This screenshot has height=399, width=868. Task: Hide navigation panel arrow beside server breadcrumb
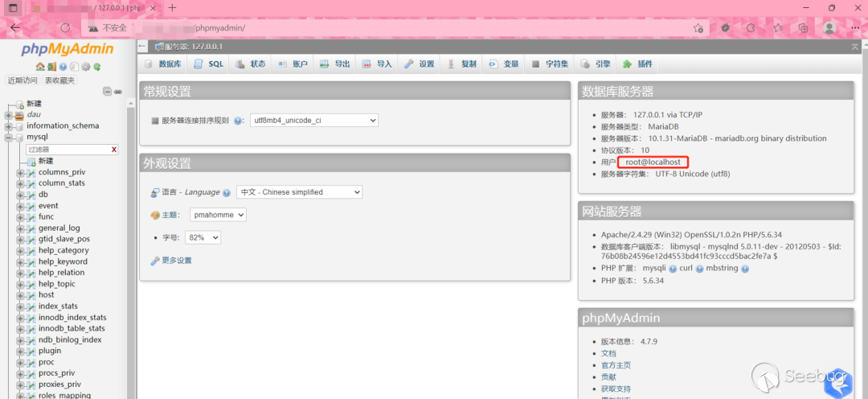143,47
